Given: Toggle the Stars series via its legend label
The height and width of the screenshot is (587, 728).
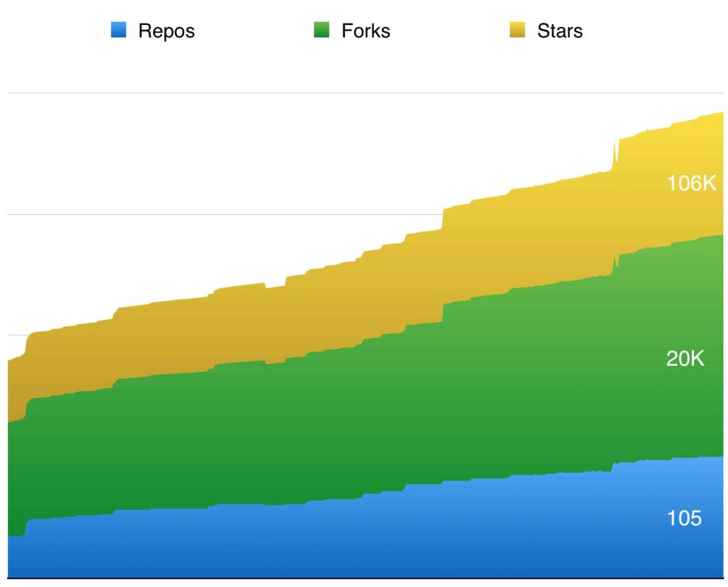Looking at the screenshot, I should coord(560,31).
